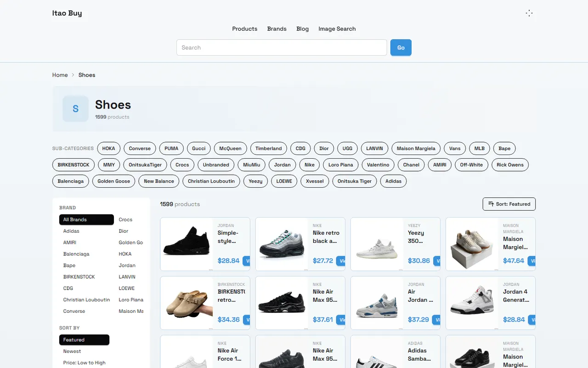This screenshot has height=368, width=588.
Task: Choose the Off-White sub-category chip
Action: point(471,165)
